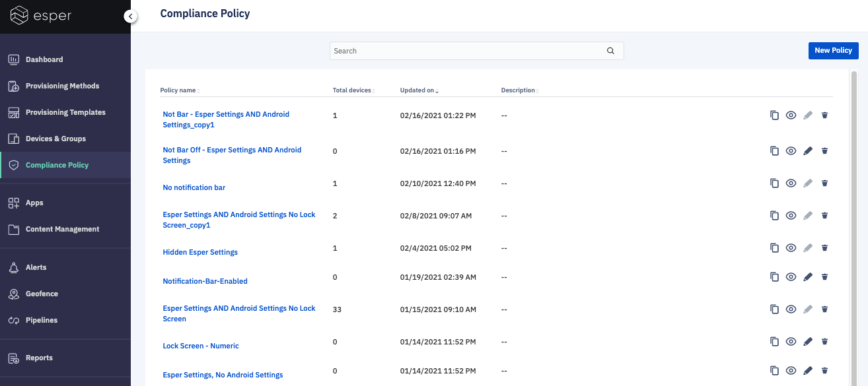
Task: Click the search magnifier icon
Action: [x=610, y=51]
